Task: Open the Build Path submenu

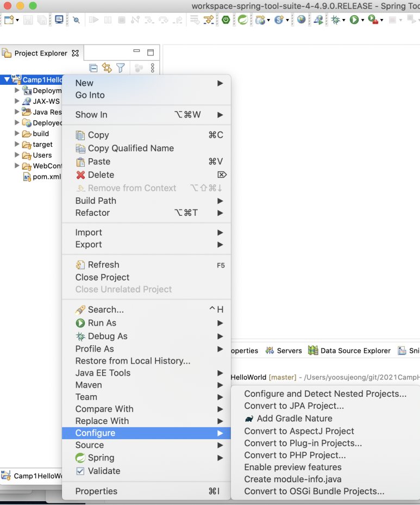Action: [x=147, y=201]
